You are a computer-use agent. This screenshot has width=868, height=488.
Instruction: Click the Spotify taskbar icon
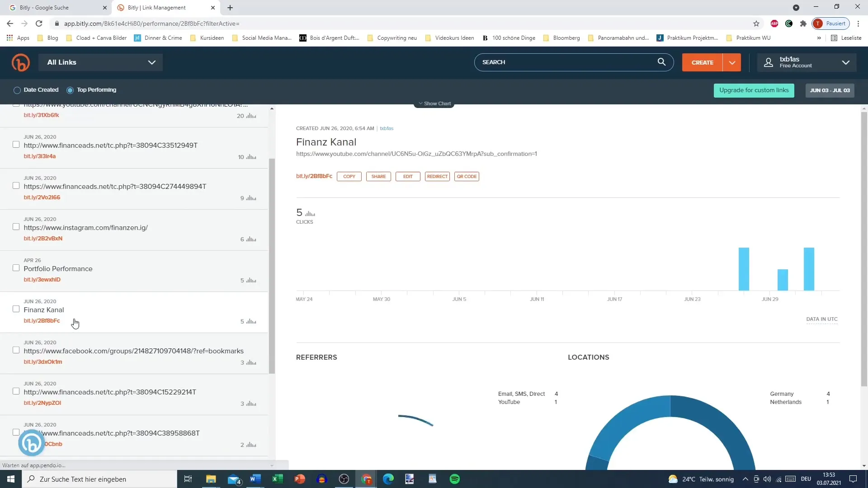454,479
